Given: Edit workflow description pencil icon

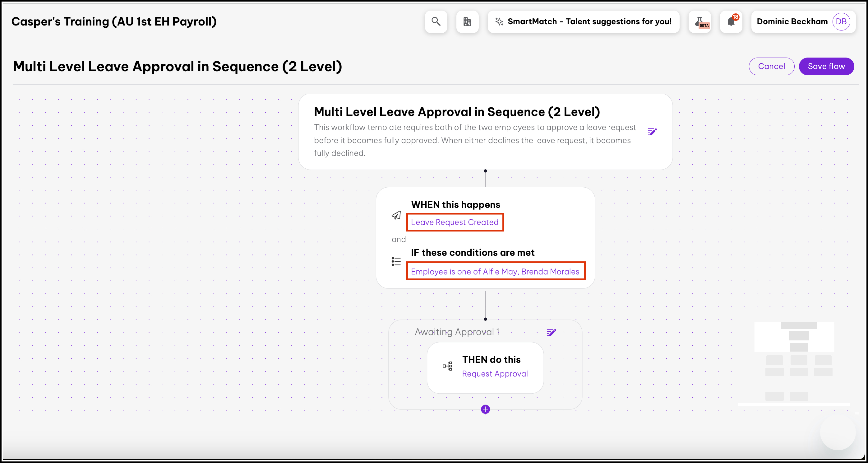Looking at the screenshot, I should [652, 132].
